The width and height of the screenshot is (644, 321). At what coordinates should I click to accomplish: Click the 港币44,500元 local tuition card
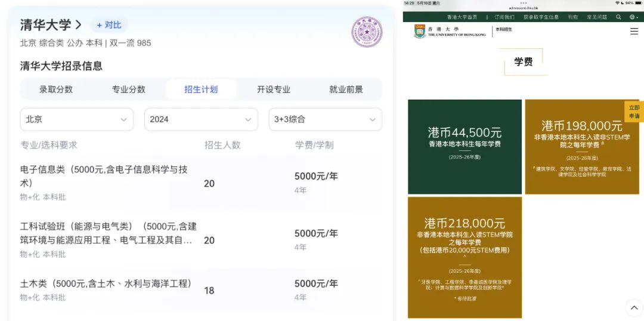pyautogui.click(x=465, y=147)
